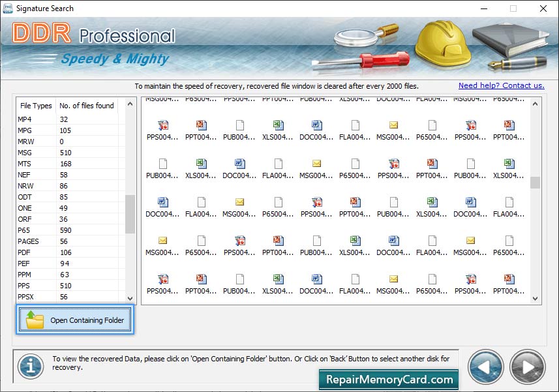This screenshot has width=559, height=392.
Task: Select PPS004 file in row beginning with DOC004
Action: (316, 207)
